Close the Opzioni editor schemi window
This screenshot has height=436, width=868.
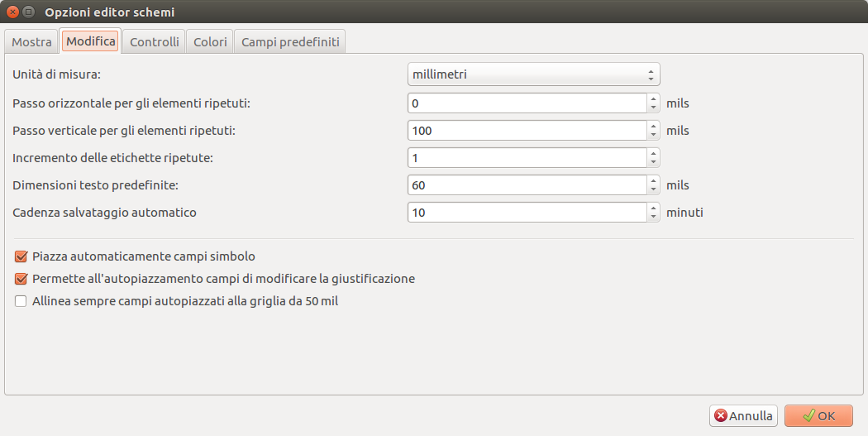12,12
